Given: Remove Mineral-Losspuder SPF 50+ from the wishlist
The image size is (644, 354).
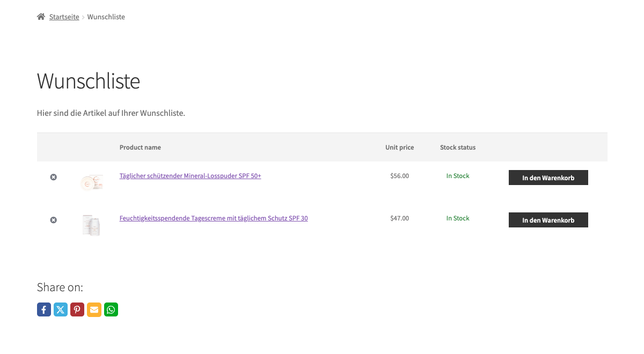Looking at the screenshot, I should coord(53,177).
